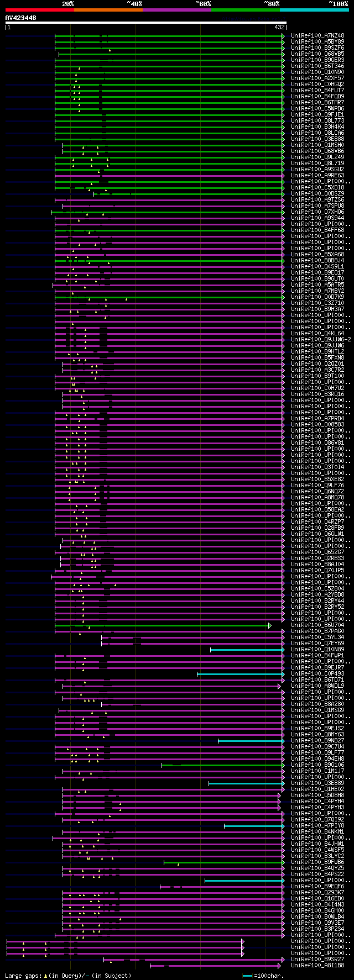354x980 pixels.
Task: Click the UniRef100_A5ATR5 label
Action: (317, 285)
